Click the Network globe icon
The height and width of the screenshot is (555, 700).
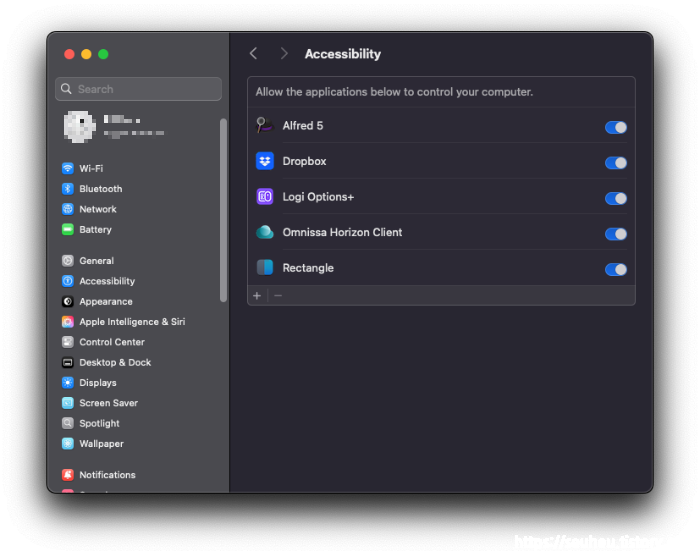click(67, 209)
